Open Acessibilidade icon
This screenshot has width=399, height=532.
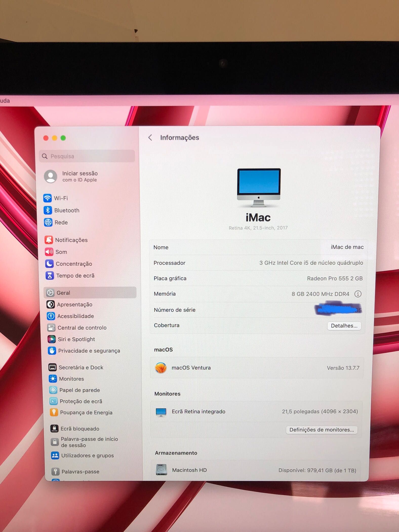click(x=51, y=316)
